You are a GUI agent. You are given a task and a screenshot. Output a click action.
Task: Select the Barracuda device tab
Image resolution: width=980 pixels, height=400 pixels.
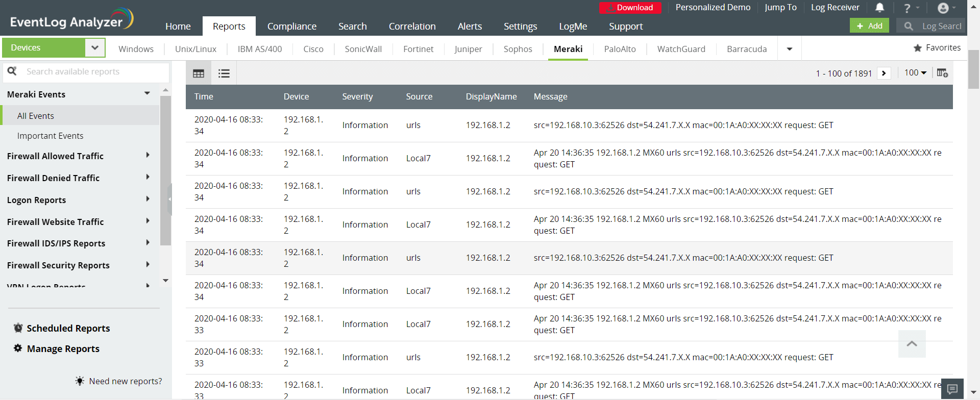tap(747, 49)
